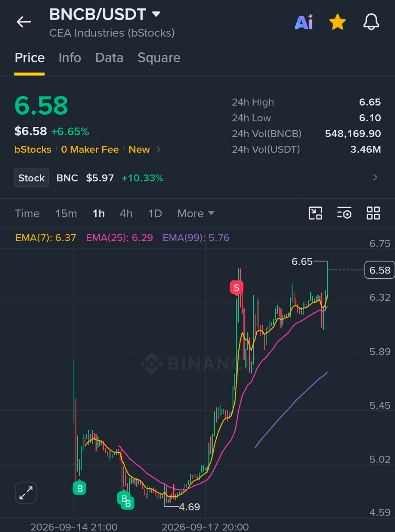Image resolution: width=395 pixels, height=532 pixels.
Task: Select the 15m chart interval
Action: click(66, 214)
